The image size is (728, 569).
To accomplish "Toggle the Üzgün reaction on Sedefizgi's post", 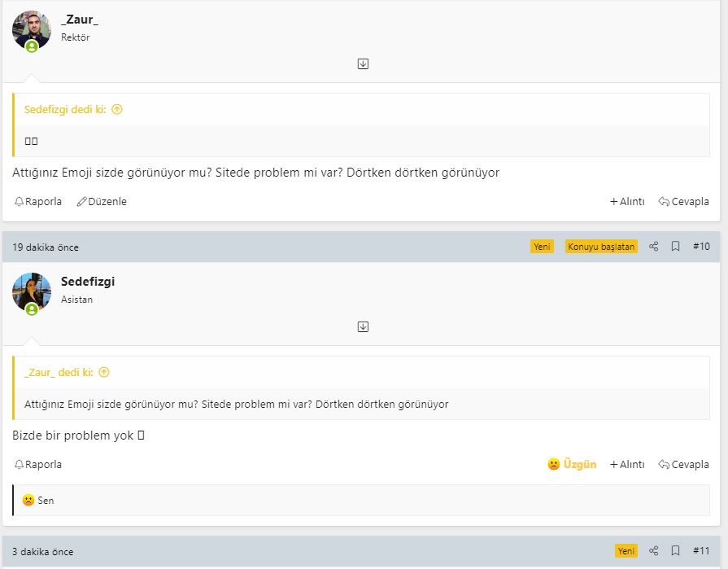I will (572, 464).
